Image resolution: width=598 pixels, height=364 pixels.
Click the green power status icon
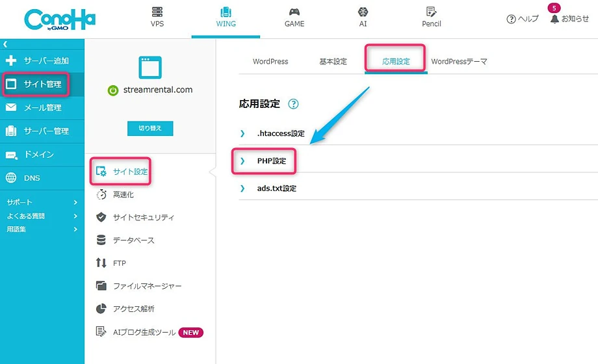(x=113, y=90)
